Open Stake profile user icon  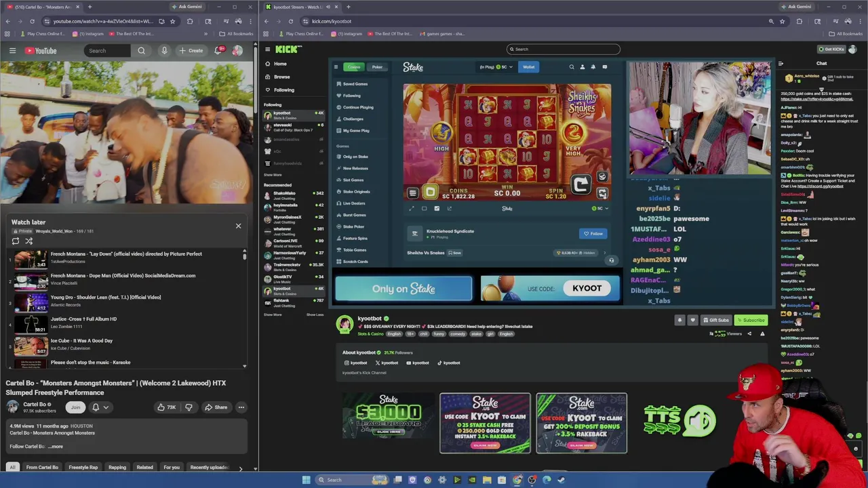583,67
